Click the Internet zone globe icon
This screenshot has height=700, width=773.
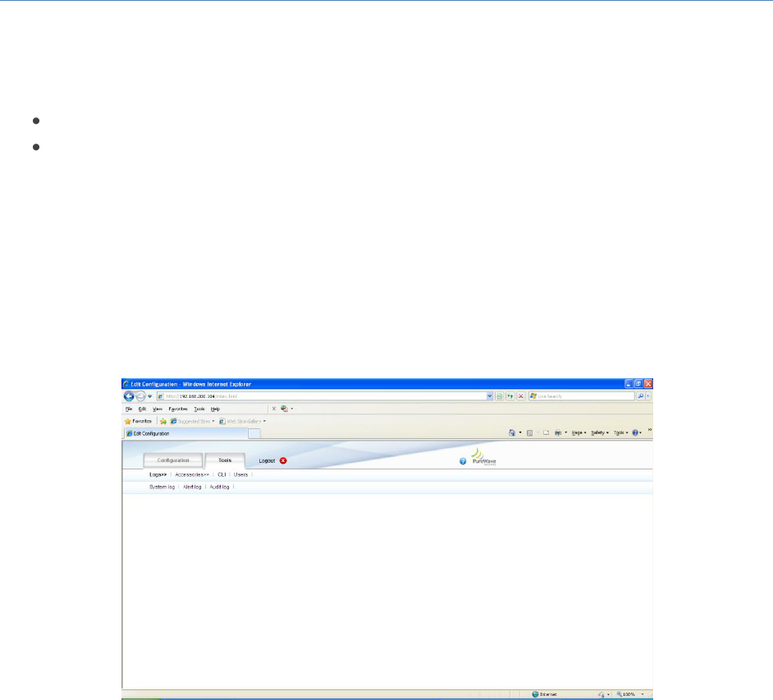535,694
